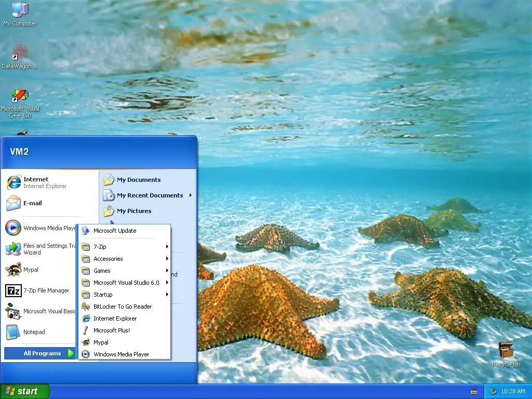
Task: Click the Microsoft Visual Basic icon
Action: 13,311
